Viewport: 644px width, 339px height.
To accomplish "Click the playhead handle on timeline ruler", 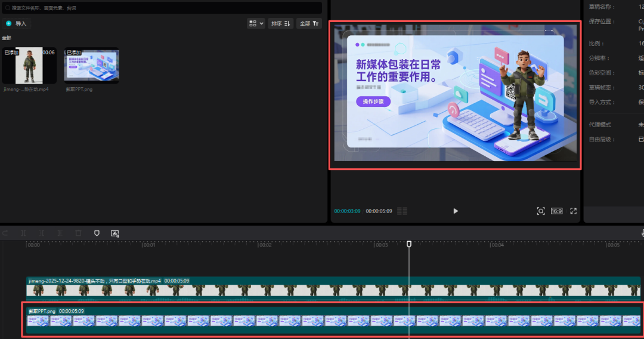I will pos(409,244).
